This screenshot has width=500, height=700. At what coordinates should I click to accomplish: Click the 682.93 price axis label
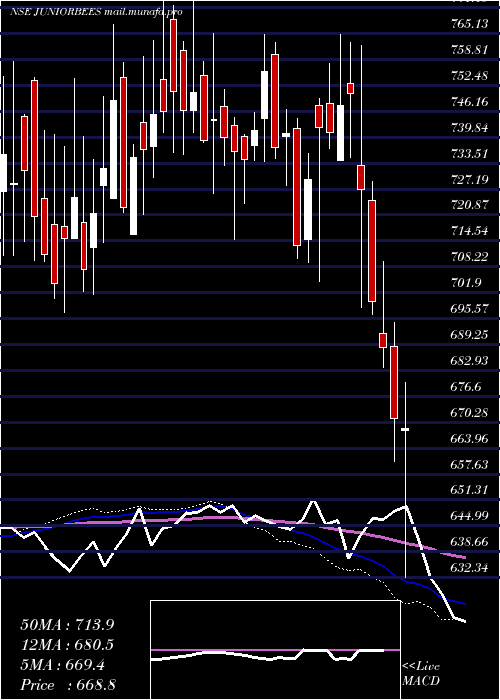[x=469, y=361]
